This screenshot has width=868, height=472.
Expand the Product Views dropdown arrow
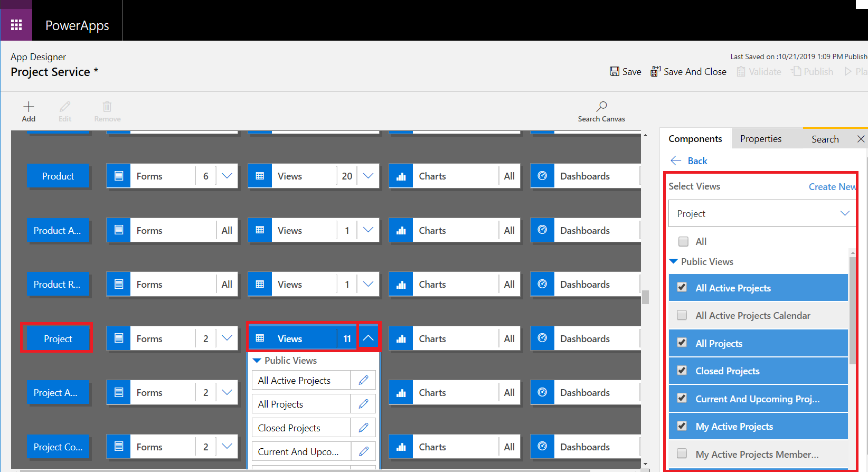(x=369, y=176)
